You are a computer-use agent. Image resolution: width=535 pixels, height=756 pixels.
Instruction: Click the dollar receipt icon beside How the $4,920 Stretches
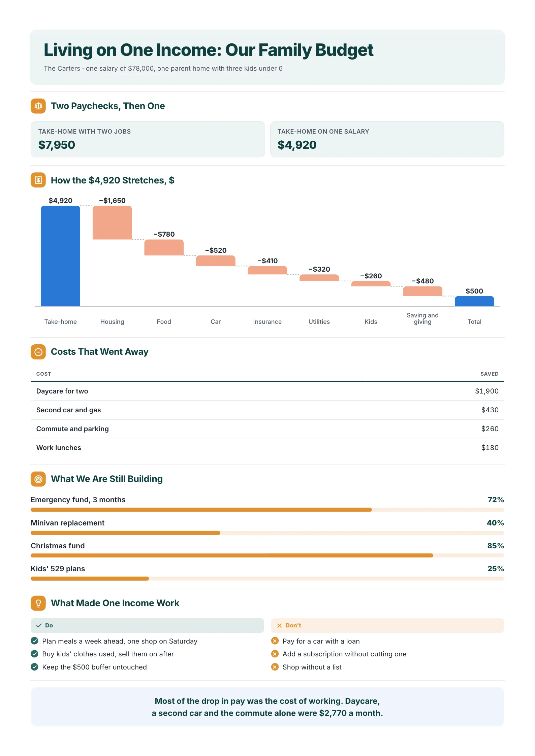coord(38,180)
